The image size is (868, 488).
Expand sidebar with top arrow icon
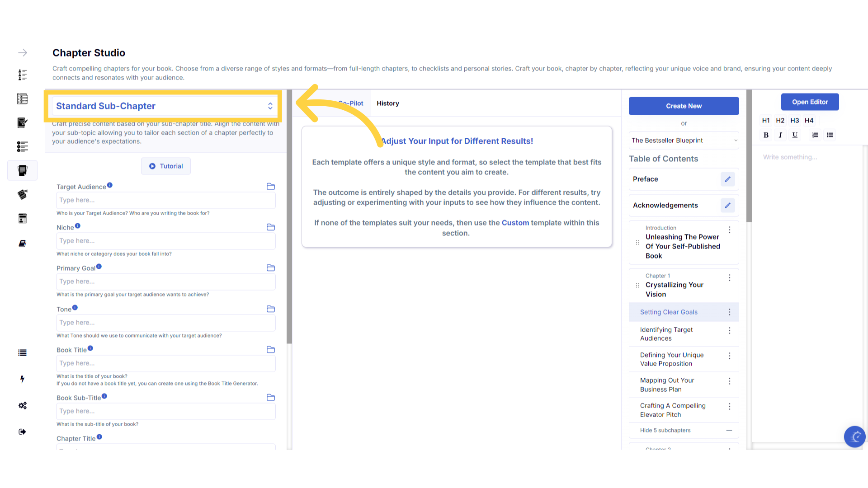point(23,53)
